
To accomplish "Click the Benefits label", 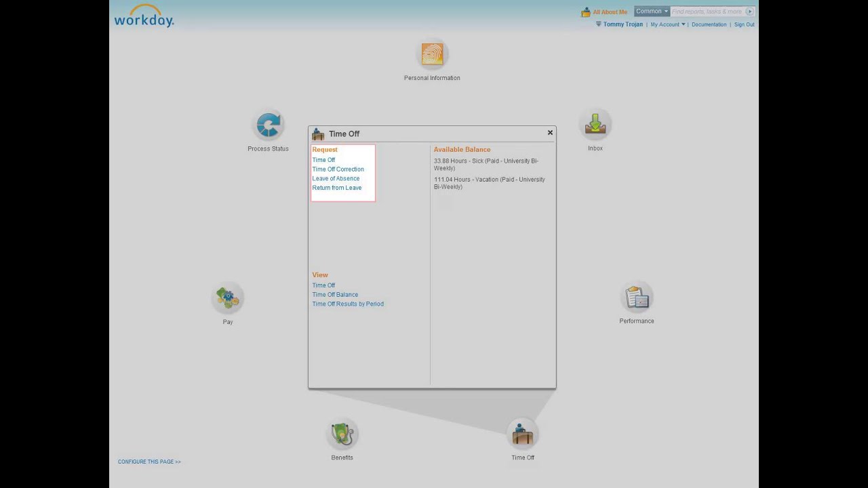I will pyautogui.click(x=342, y=457).
